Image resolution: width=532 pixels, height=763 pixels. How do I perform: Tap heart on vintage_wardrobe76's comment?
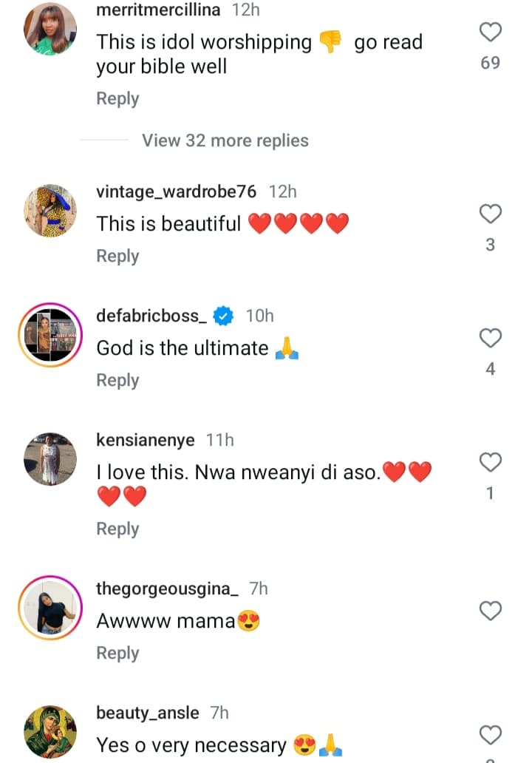click(491, 214)
